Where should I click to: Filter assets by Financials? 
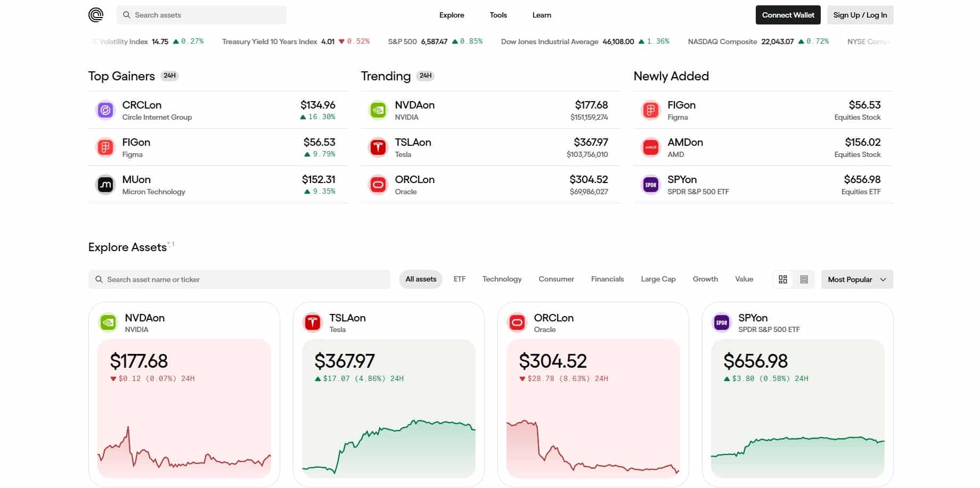point(607,279)
